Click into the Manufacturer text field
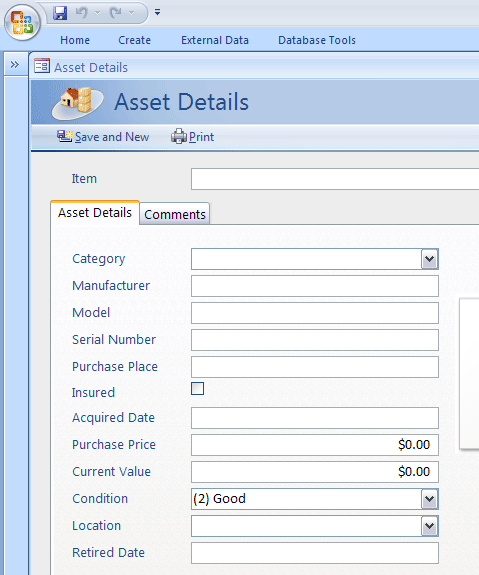Image resolution: width=479 pixels, height=575 pixels. 315,286
